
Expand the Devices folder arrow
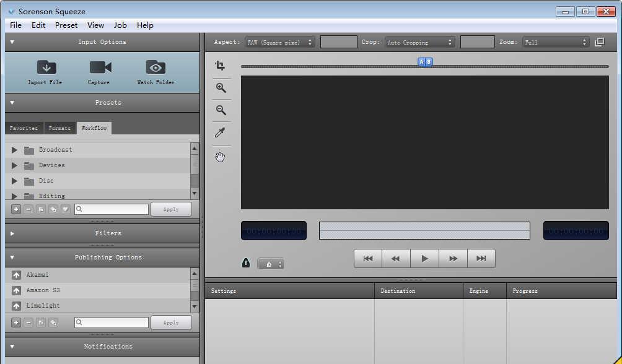(x=14, y=165)
